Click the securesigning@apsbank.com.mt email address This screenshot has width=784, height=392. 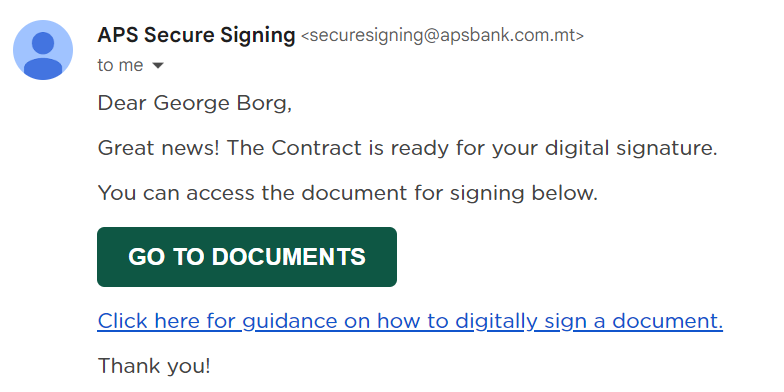(442, 36)
